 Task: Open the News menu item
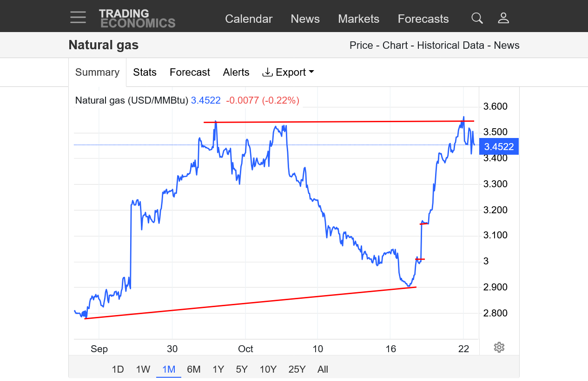[305, 19]
